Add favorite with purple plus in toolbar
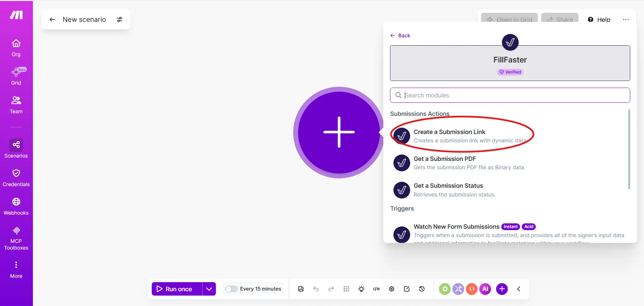Image resolution: width=644 pixels, height=306 pixels. click(502, 289)
